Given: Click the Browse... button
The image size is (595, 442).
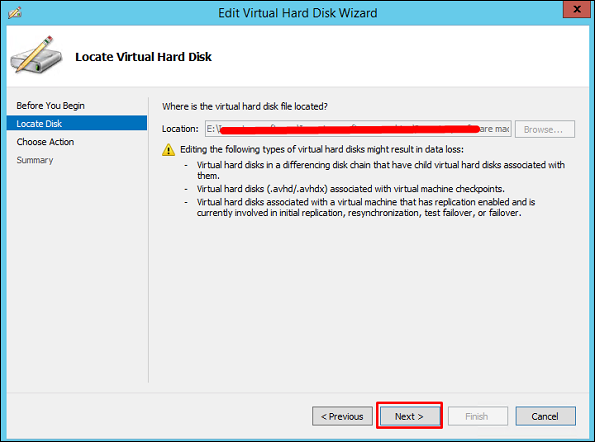Looking at the screenshot, I should (545, 129).
